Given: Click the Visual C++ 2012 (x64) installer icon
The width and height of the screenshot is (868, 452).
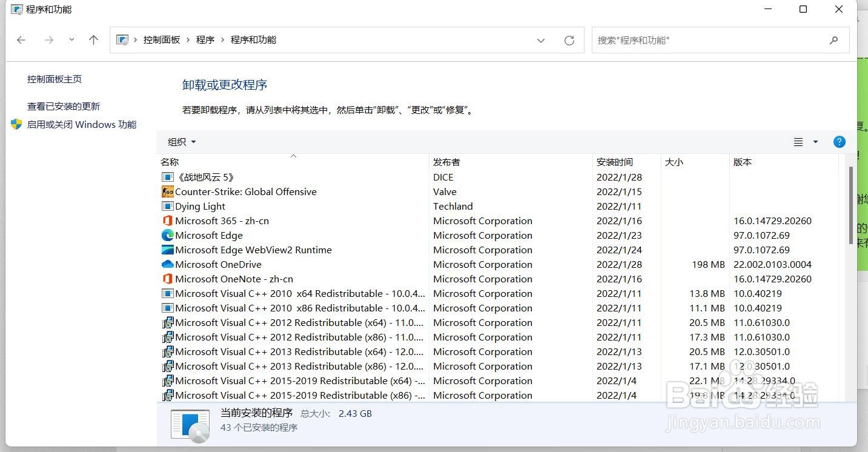Looking at the screenshot, I should (168, 323).
